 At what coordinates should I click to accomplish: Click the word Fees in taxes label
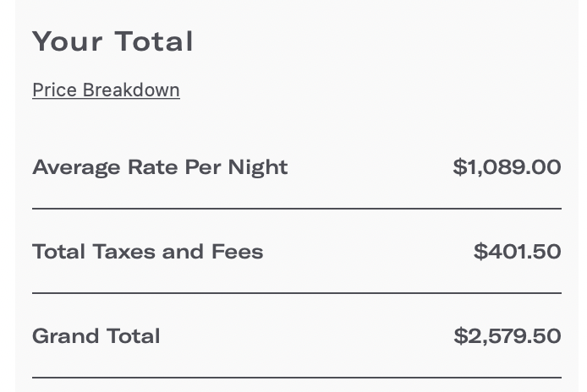coord(238,252)
